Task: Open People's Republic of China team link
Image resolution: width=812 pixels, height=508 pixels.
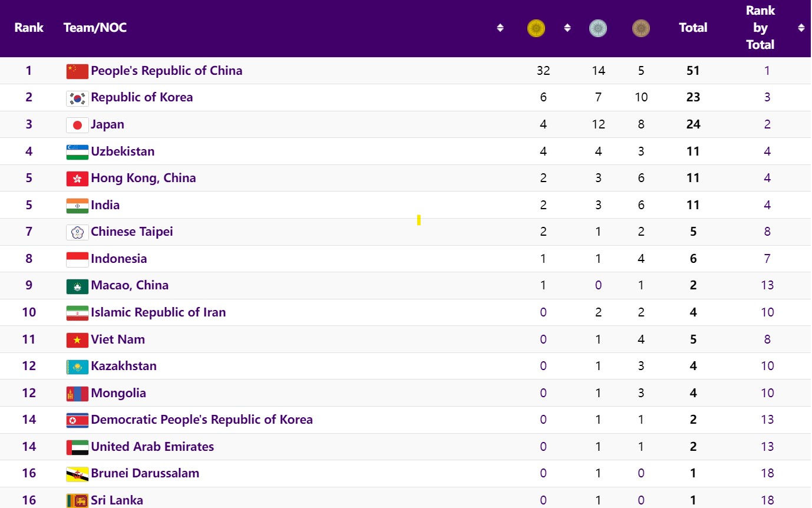Action: (167, 71)
